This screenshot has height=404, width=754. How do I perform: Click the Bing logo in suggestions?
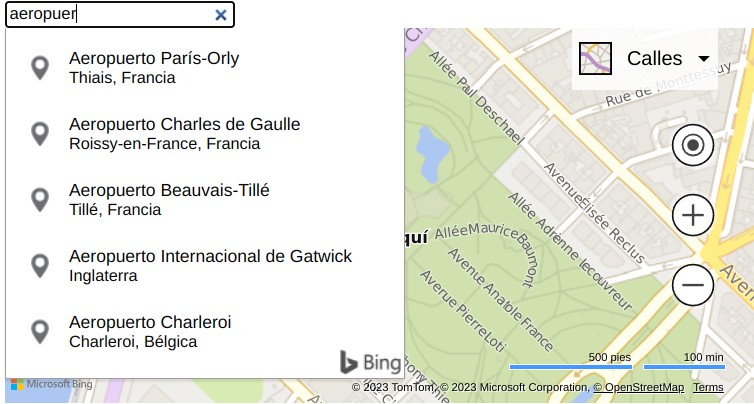[x=370, y=362]
